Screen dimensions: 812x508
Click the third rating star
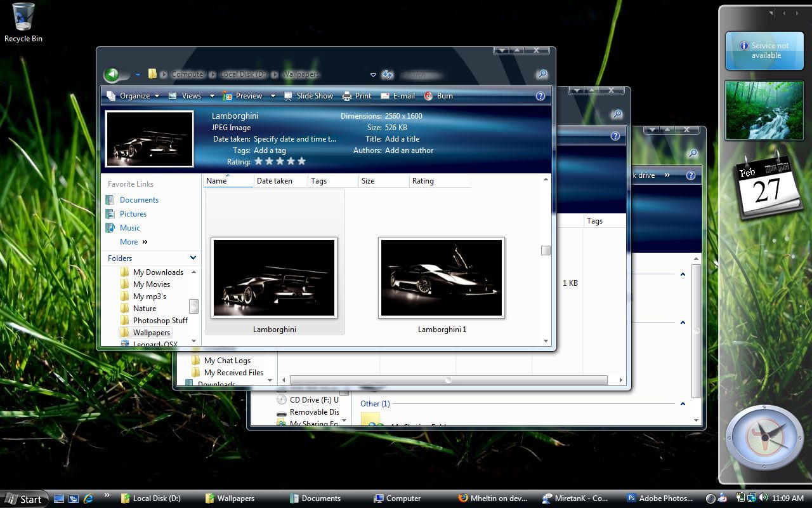pyautogui.click(x=280, y=161)
